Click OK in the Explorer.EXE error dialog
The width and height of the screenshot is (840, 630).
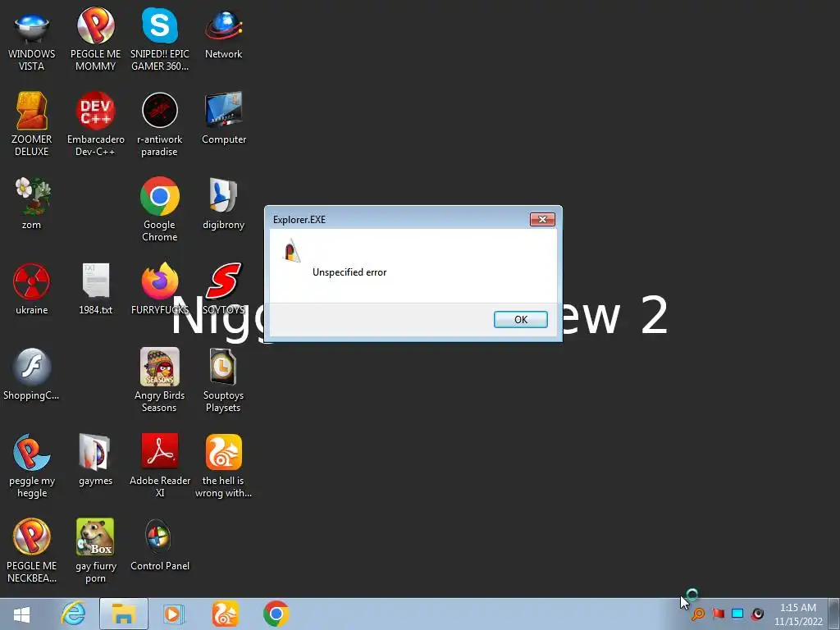click(x=520, y=319)
